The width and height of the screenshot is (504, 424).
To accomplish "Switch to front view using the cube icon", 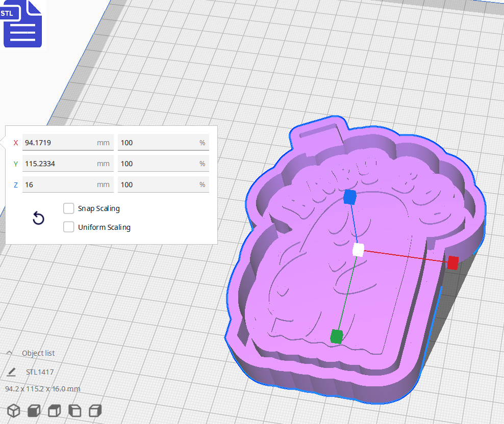I will point(33,411).
